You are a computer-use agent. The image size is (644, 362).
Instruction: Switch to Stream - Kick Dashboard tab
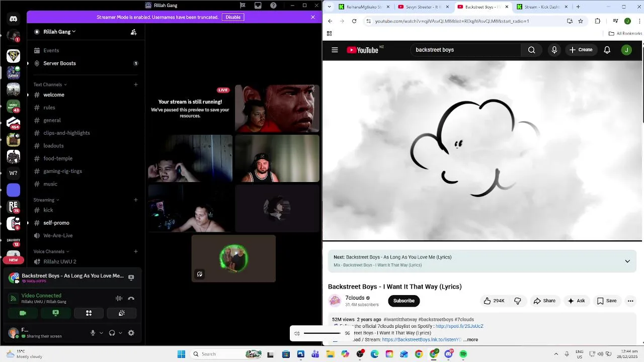click(x=542, y=7)
